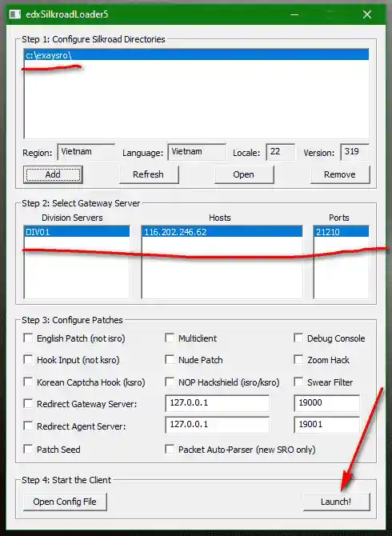Click the Open button
Image resolution: width=392 pixels, height=536 pixels.
click(x=244, y=174)
